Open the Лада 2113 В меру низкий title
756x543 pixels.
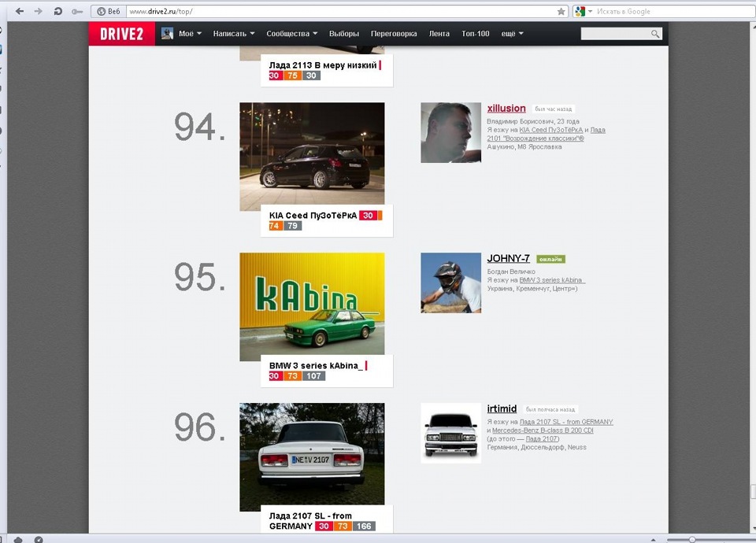pyautogui.click(x=323, y=65)
